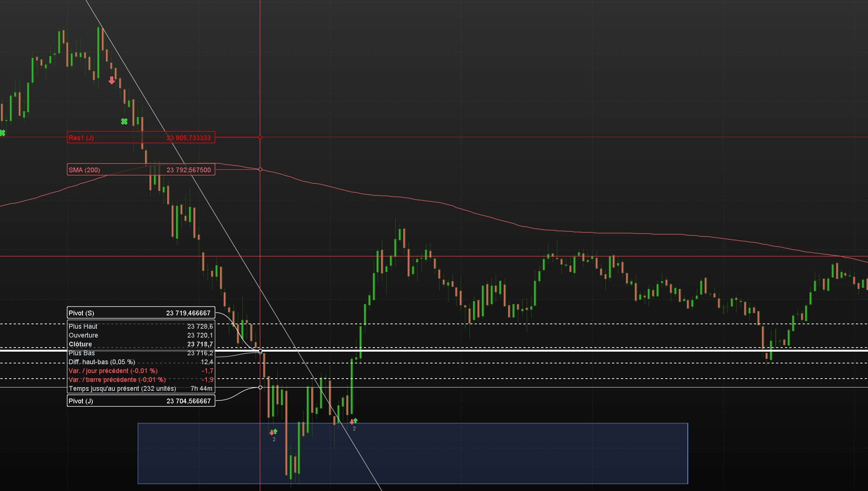Click the second order arrows pair near the trendline
The image size is (868, 491).
(x=353, y=421)
